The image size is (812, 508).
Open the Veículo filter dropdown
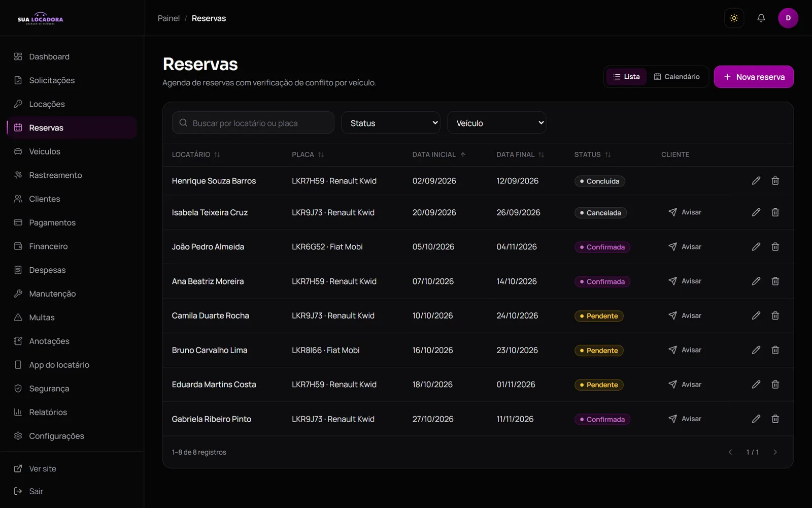click(x=496, y=123)
